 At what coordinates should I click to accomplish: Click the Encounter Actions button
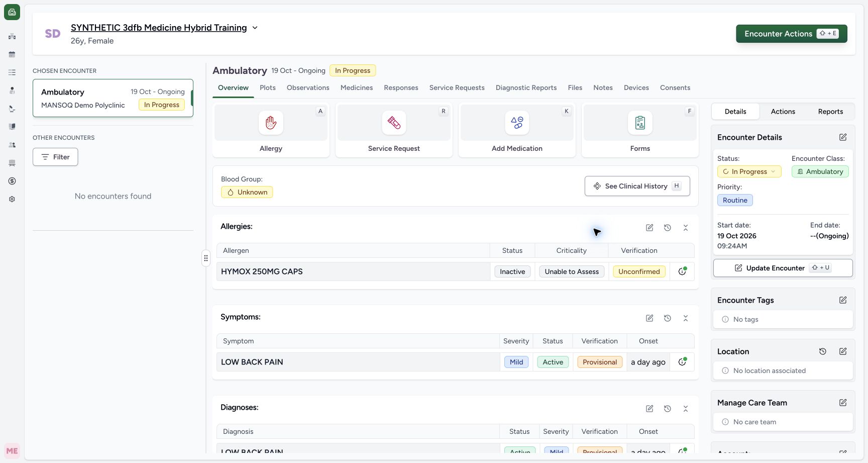pyautogui.click(x=792, y=34)
